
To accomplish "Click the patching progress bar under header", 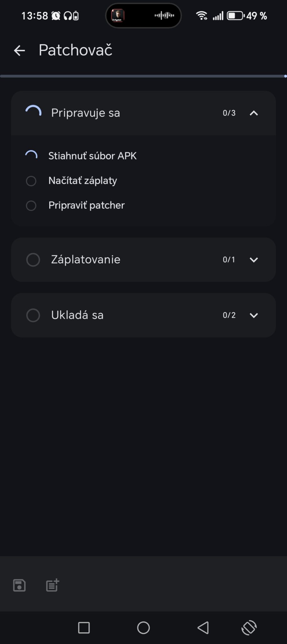I will pyautogui.click(x=143, y=76).
